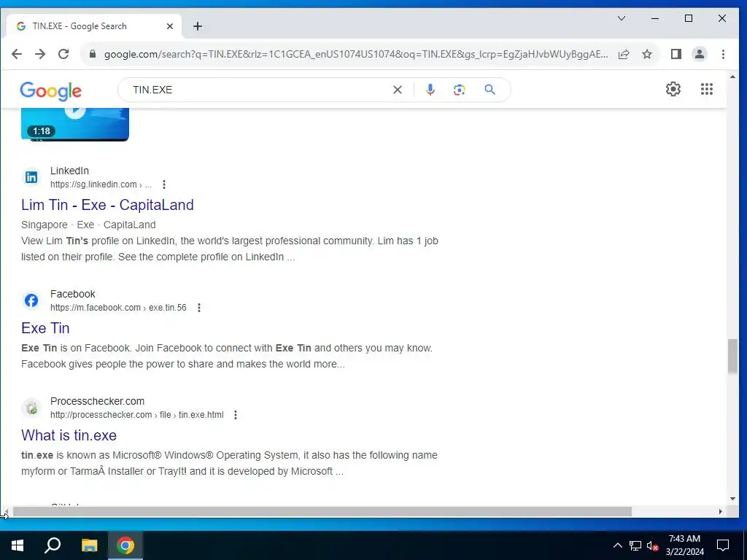747x560 pixels.
Task: Click the vertical scrollbar down arrow
Action: click(732, 499)
